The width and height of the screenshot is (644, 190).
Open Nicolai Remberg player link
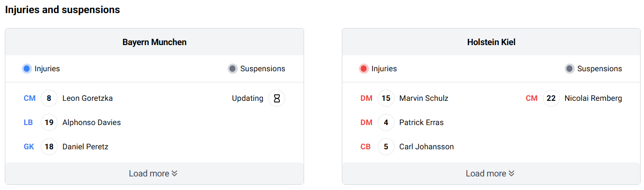pyautogui.click(x=593, y=98)
